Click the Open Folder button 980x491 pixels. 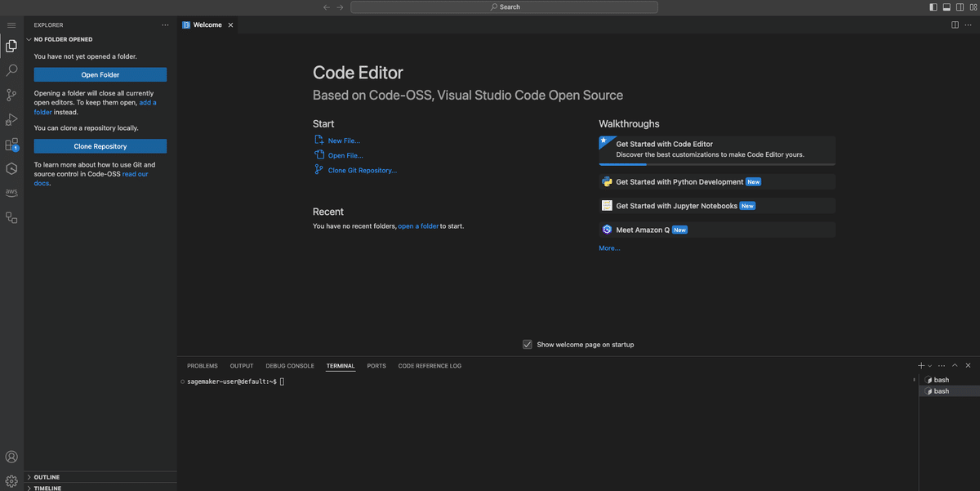pos(100,75)
